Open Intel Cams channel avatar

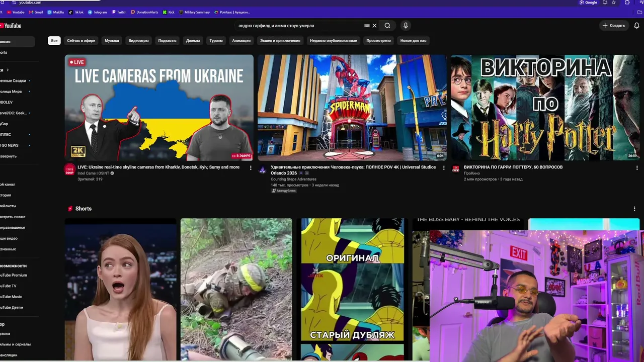(x=69, y=169)
